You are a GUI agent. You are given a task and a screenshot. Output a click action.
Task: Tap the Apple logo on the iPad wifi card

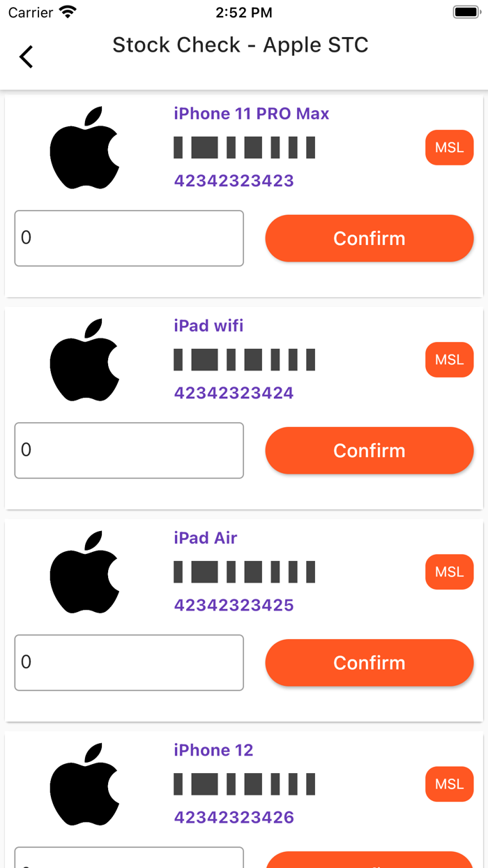(85, 359)
